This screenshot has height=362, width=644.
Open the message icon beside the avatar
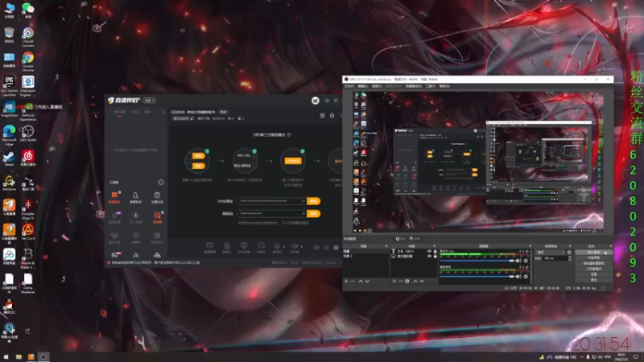pos(328,101)
